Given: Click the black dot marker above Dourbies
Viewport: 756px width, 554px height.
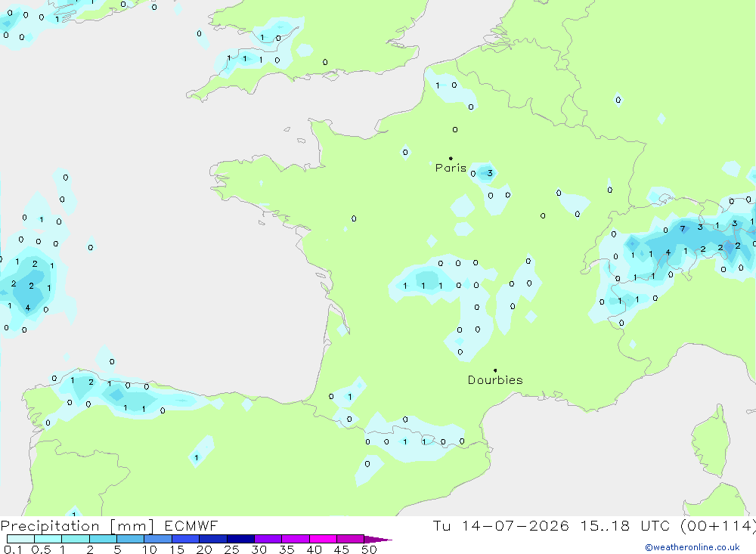Looking at the screenshot, I should coord(495,370).
